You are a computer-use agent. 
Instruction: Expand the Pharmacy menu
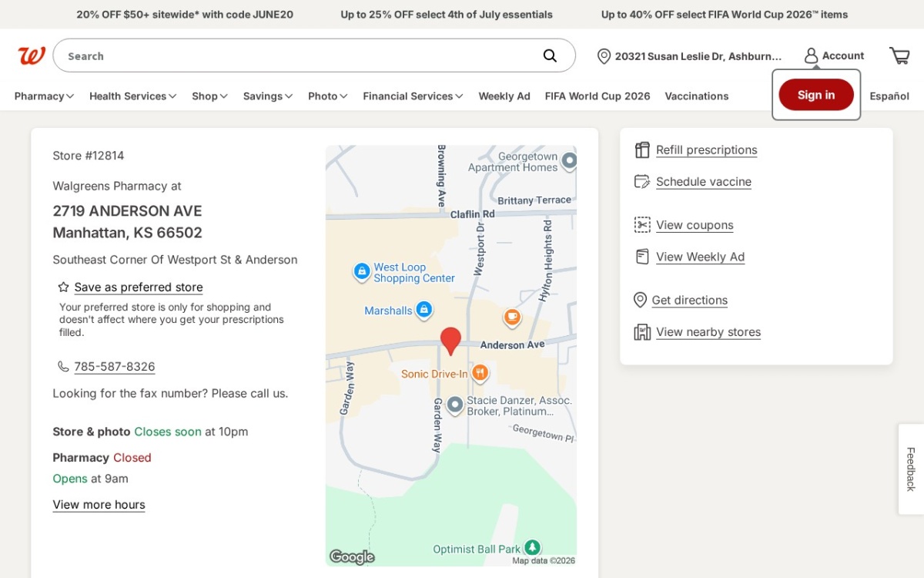coord(44,96)
